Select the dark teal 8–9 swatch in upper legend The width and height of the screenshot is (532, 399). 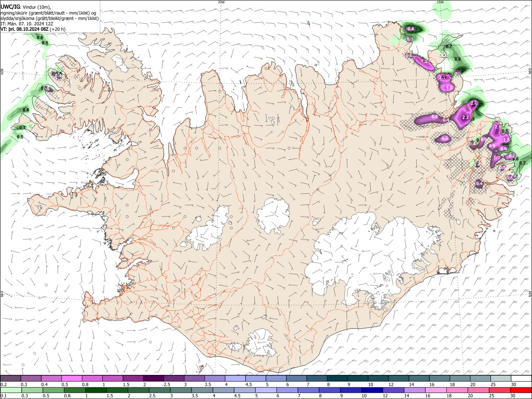coord(337,379)
